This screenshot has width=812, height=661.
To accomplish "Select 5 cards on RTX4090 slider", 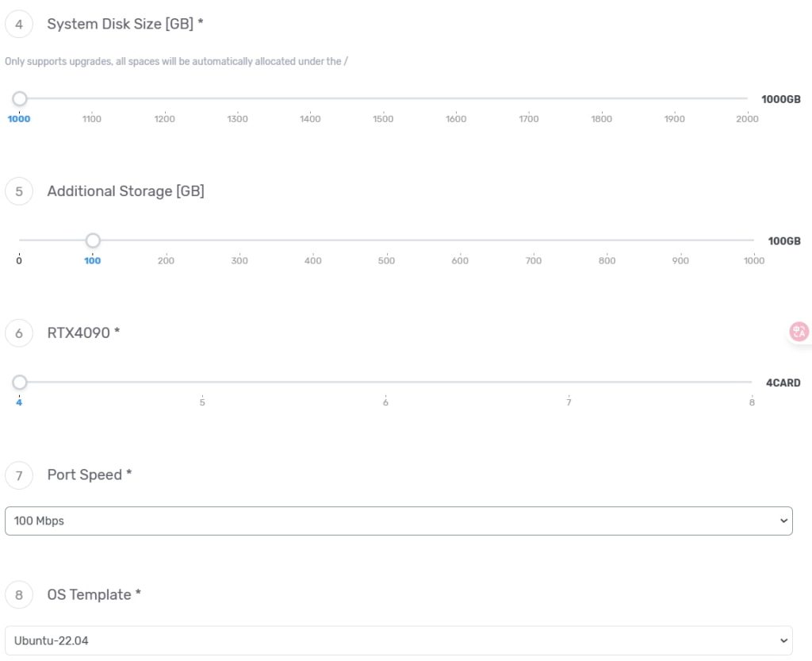I will [x=202, y=382].
